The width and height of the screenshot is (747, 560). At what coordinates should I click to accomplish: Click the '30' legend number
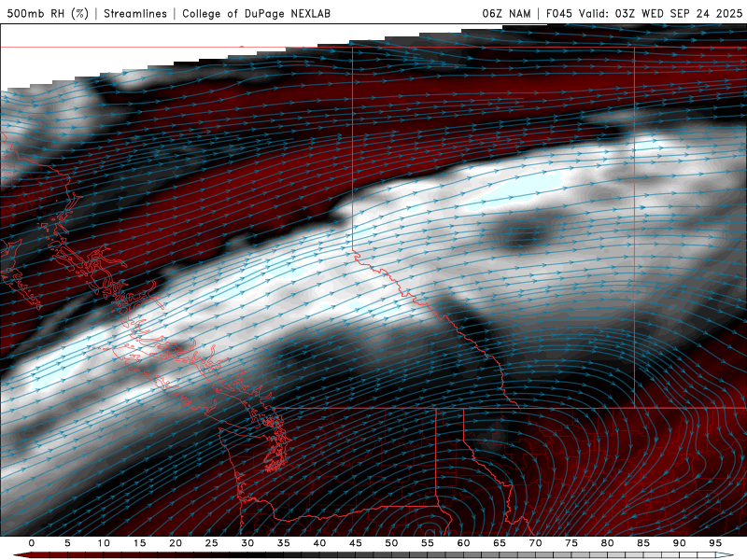click(247, 543)
